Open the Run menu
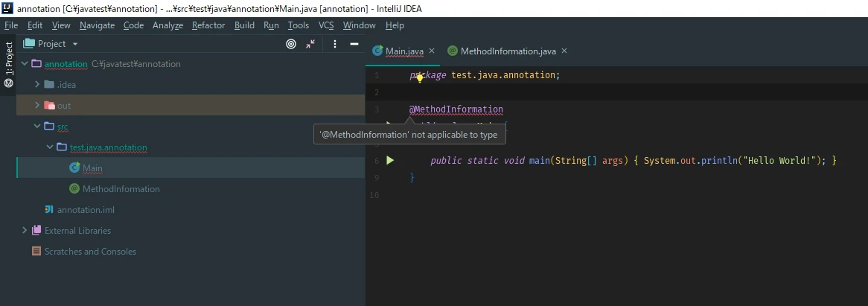 click(x=271, y=25)
